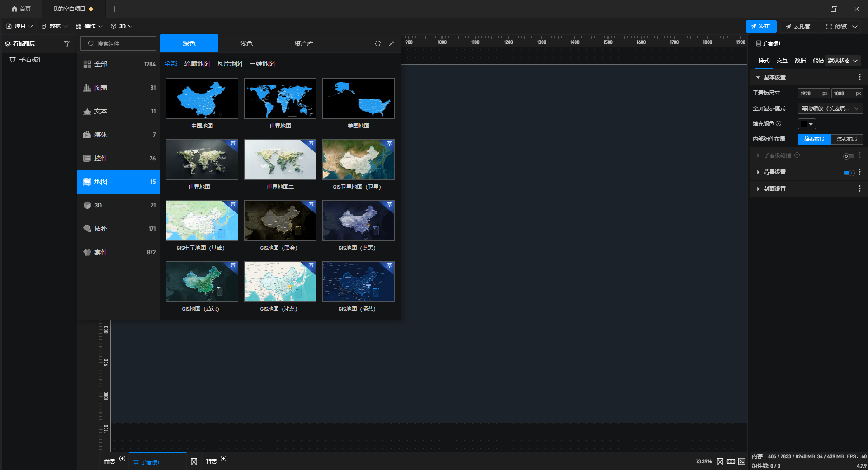
Task: Toggle the 背景设置 switch
Action: pyautogui.click(x=849, y=173)
